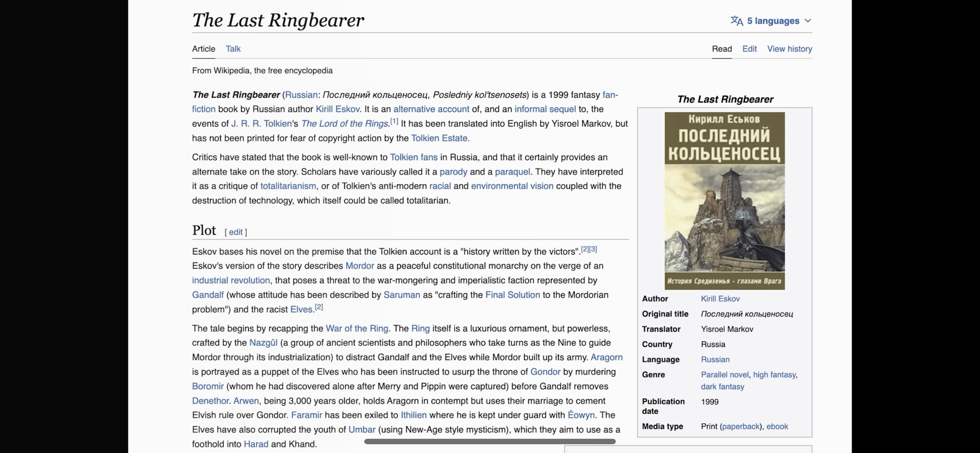The width and height of the screenshot is (980, 453).
Task: Click the Mordor link in Plot
Action: pos(359,266)
